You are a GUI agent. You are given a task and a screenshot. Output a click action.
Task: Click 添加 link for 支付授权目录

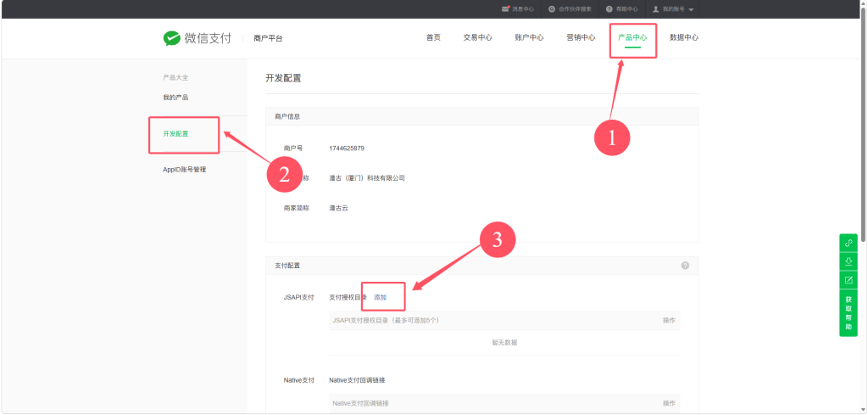[x=381, y=298]
